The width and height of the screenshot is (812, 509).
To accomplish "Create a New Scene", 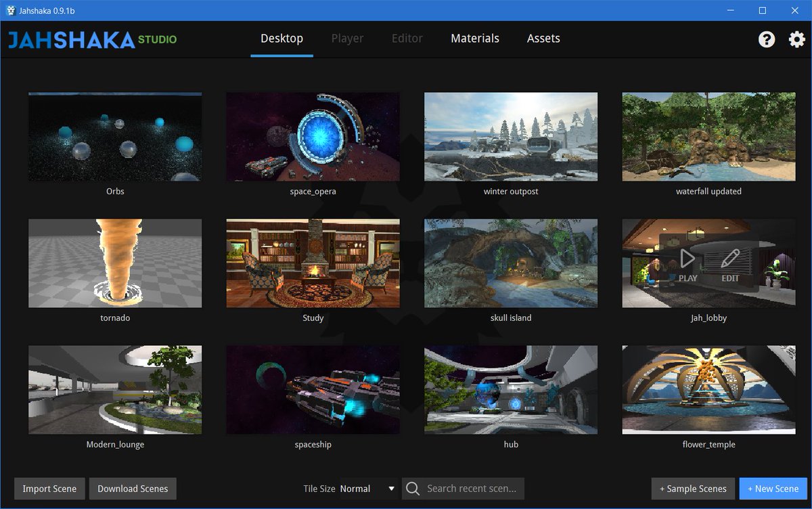I will coord(773,488).
